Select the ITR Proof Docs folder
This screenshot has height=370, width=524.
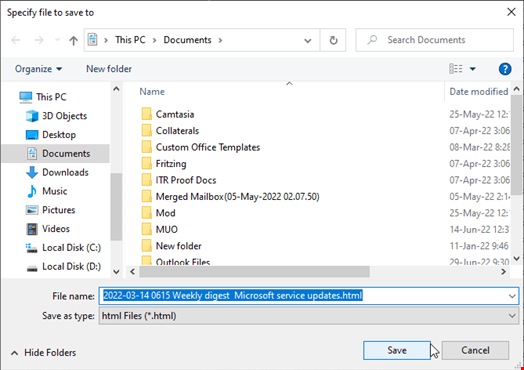tap(186, 180)
